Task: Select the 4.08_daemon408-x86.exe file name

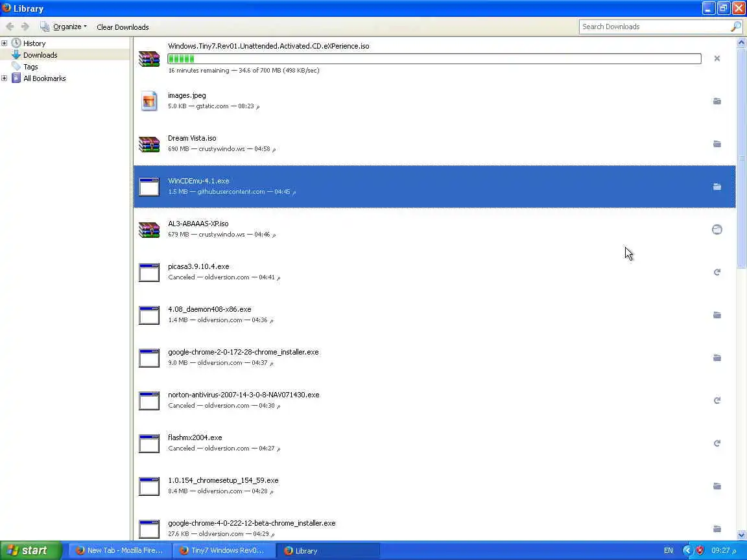Action: (x=209, y=310)
